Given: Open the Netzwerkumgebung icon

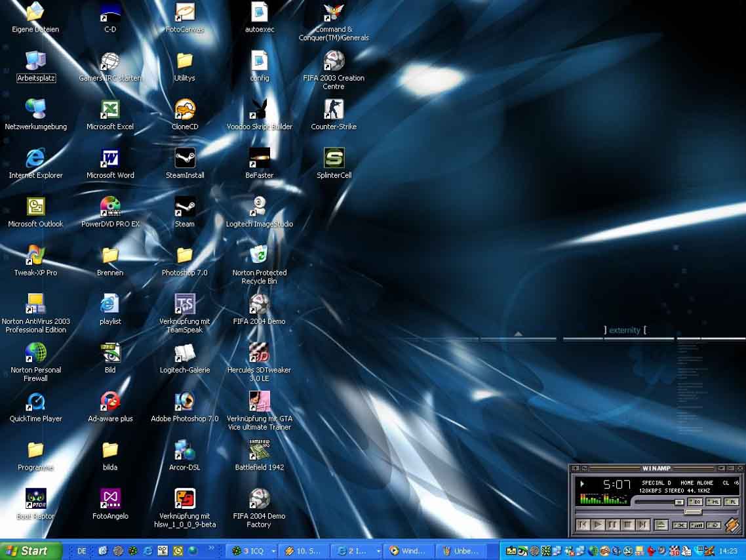Looking at the screenshot, I should tap(35, 115).
